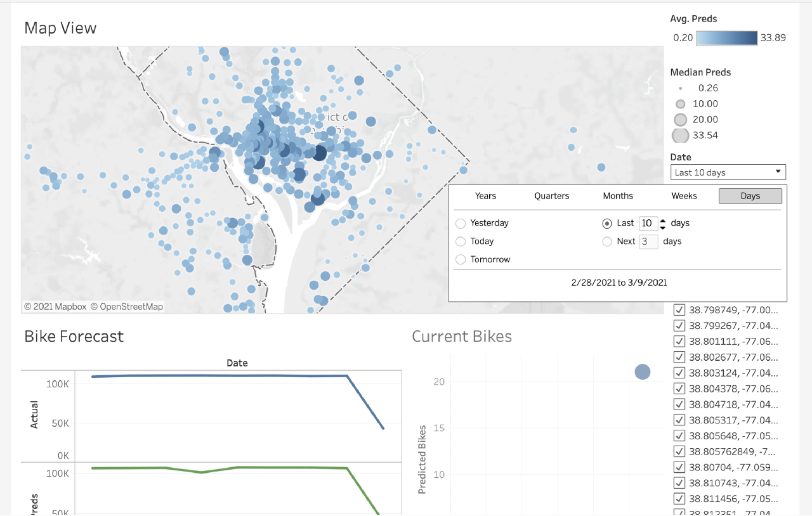Enable the "Next days" radio button
Image resolution: width=812 pixels, height=516 pixels.
pos(607,242)
